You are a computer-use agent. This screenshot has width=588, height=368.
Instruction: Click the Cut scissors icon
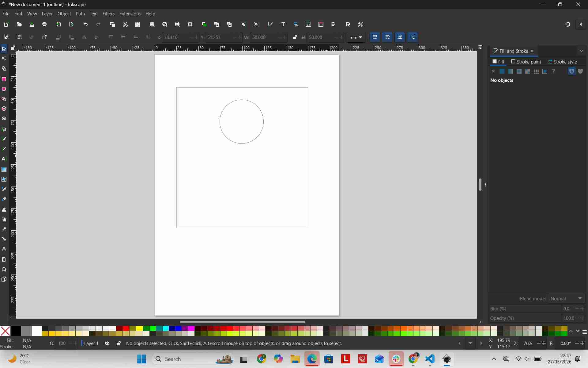125,24
